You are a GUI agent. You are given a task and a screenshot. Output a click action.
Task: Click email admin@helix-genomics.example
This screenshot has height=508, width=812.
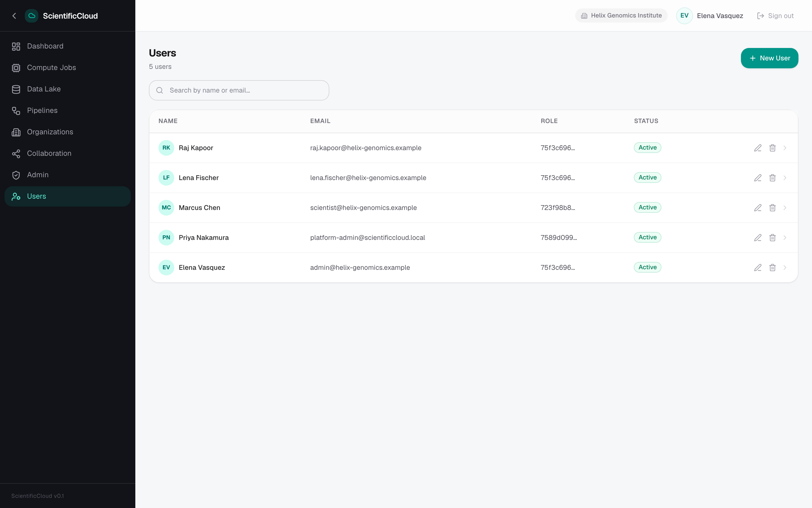360,268
